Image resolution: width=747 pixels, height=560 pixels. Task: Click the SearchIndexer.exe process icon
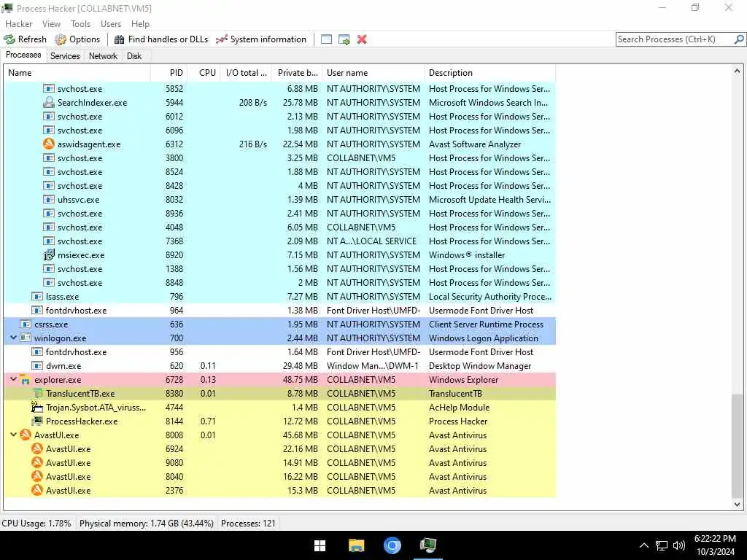[49, 102]
